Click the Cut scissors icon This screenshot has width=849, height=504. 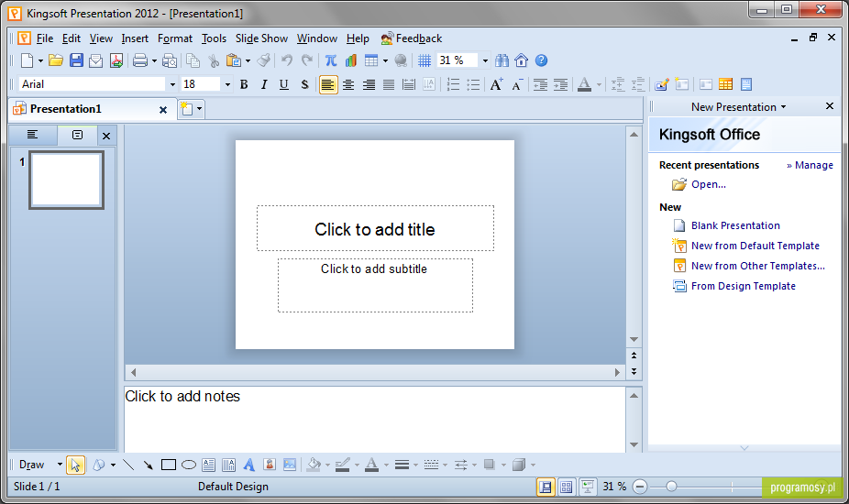pos(214,60)
